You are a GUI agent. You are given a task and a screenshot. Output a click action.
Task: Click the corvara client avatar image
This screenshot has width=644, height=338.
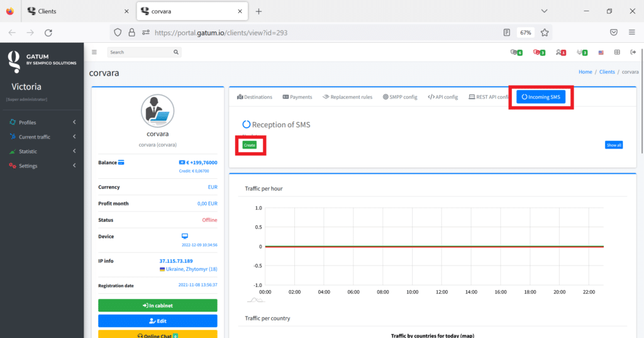point(158,111)
